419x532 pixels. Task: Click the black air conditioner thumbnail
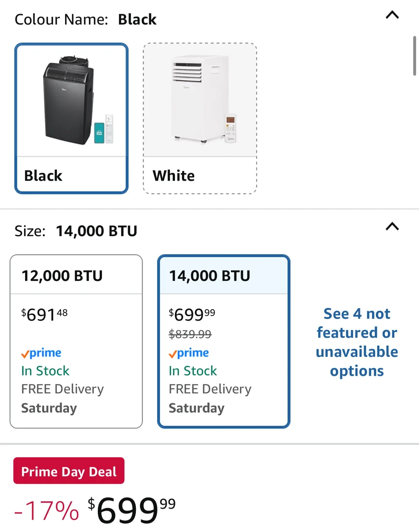(x=72, y=100)
